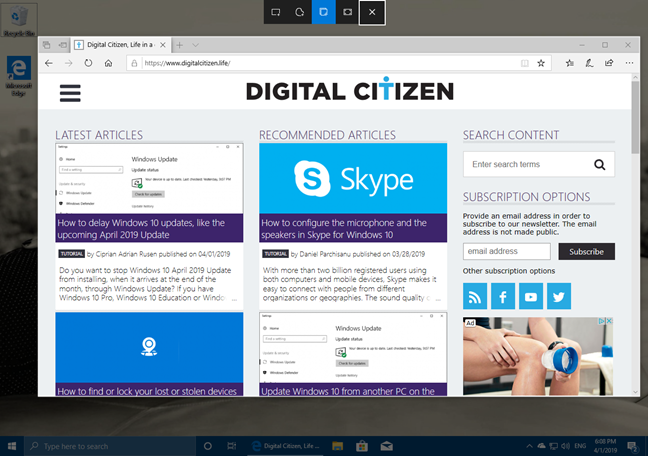648x456 pixels.
Task: Open Recycle Bin desktop icon
Action: (19, 20)
